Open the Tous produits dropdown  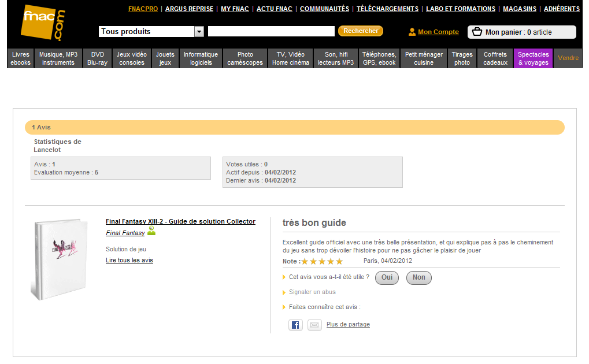(199, 32)
